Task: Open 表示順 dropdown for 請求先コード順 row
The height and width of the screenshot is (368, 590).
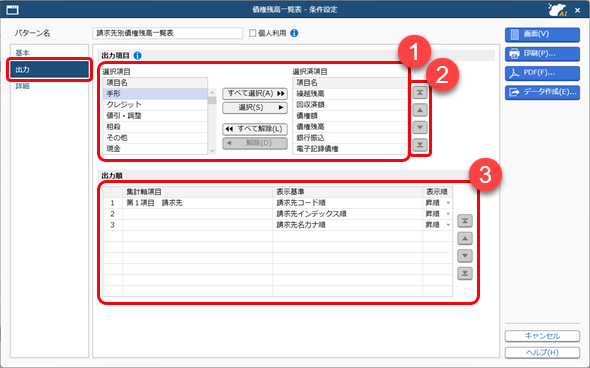Action: (448, 203)
